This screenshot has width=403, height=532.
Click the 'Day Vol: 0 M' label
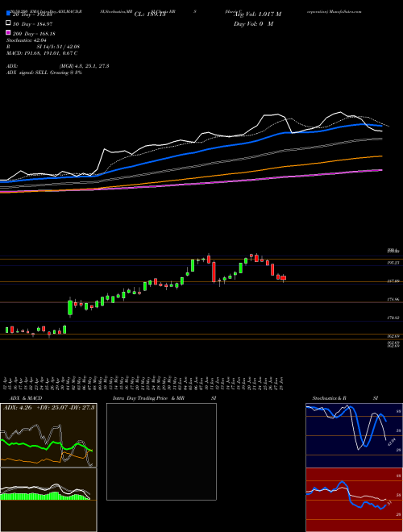253,23
